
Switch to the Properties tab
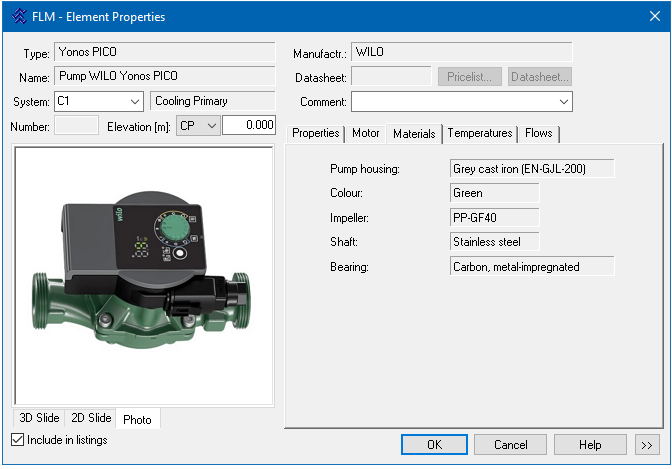(315, 133)
